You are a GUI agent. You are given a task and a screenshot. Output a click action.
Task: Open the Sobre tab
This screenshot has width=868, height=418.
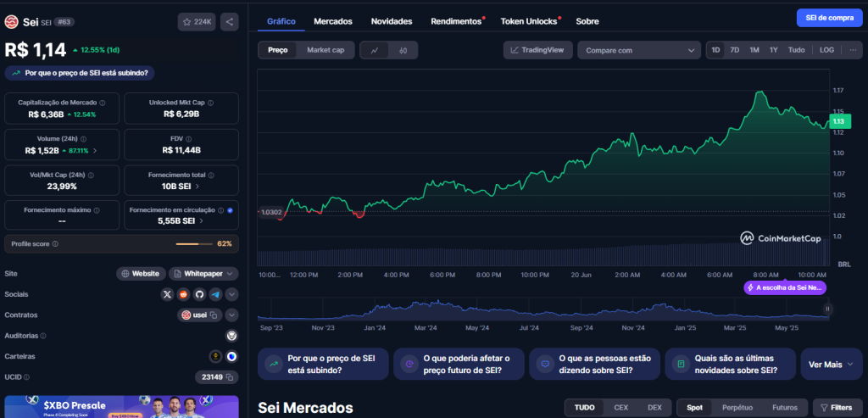pos(587,21)
